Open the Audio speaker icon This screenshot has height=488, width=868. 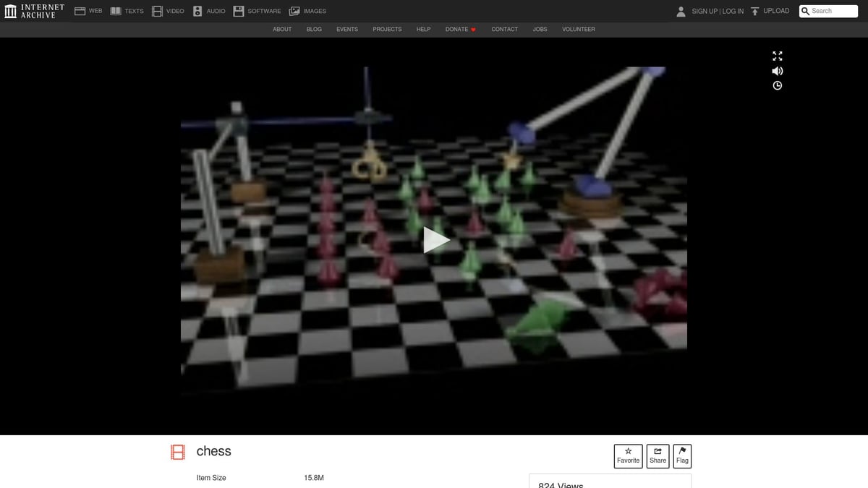(197, 11)
